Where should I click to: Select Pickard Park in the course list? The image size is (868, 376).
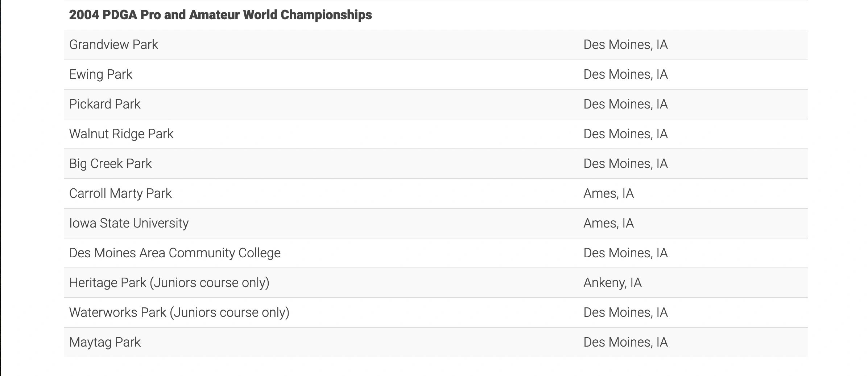tap(104, 104)
